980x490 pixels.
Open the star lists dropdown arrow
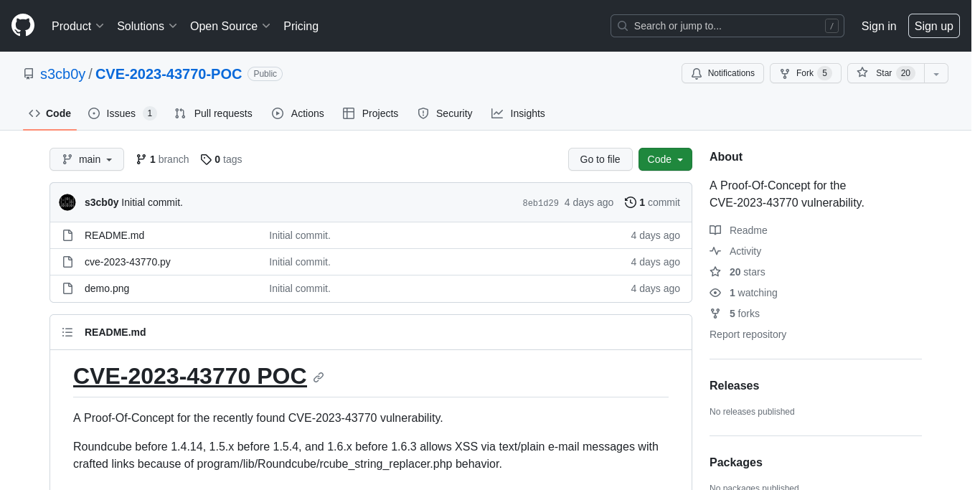pos(936,73)
